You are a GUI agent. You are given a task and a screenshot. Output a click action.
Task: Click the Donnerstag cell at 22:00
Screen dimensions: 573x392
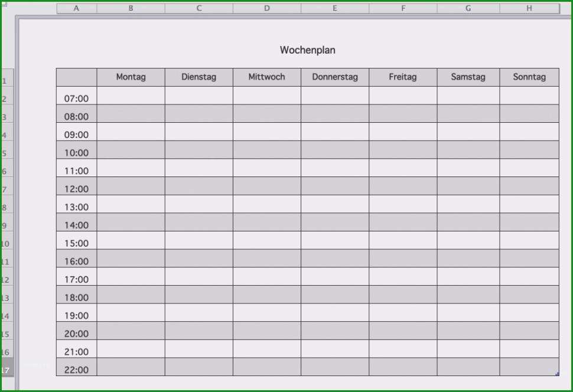(335, 367)
